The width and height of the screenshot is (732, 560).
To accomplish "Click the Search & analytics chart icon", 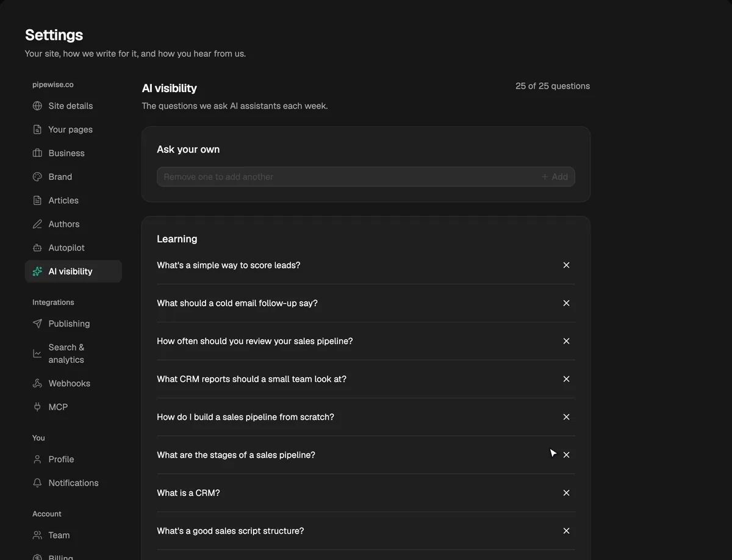I will click(37, 353).
